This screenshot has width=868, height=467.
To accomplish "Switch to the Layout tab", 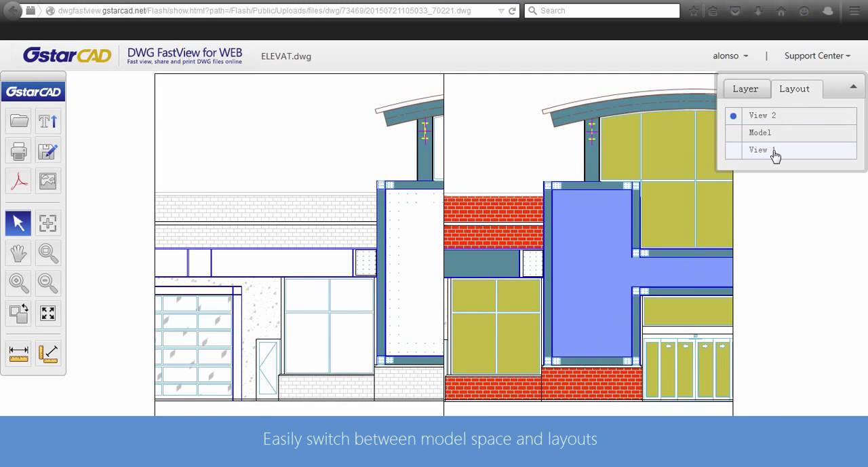I will pos(794,89).
